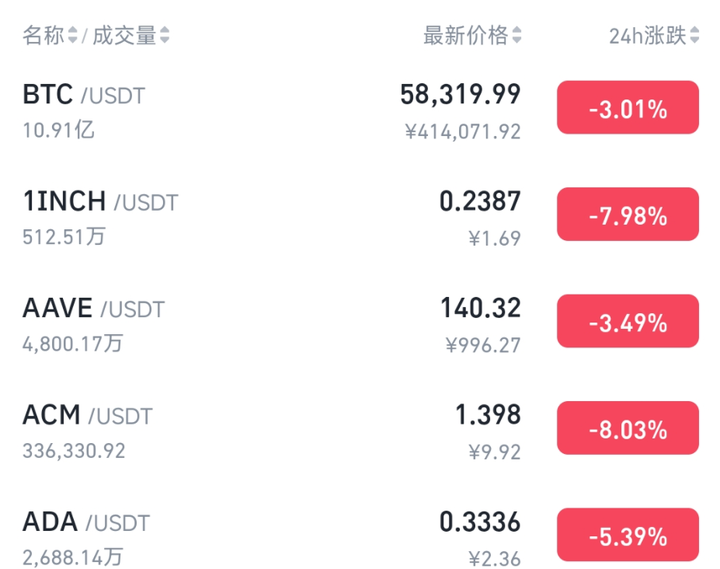Sort by name using 名称 arrows
720x569 pixels.
(x=73, y=35)
